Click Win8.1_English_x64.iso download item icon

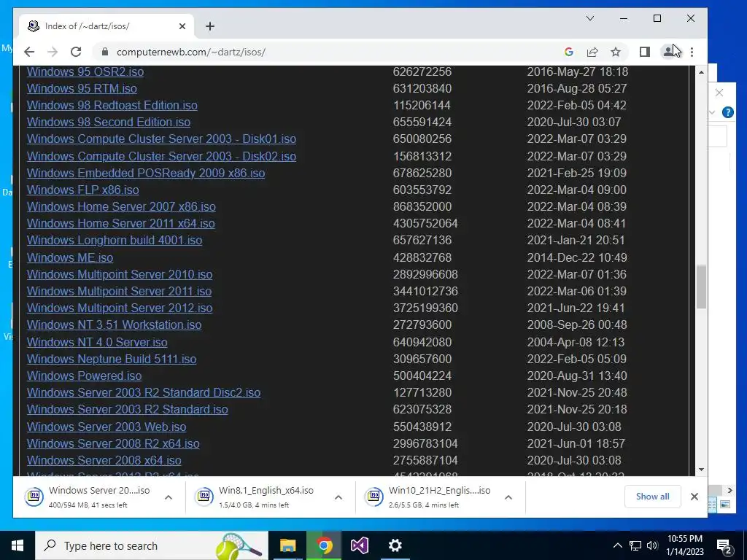[204, 496]
